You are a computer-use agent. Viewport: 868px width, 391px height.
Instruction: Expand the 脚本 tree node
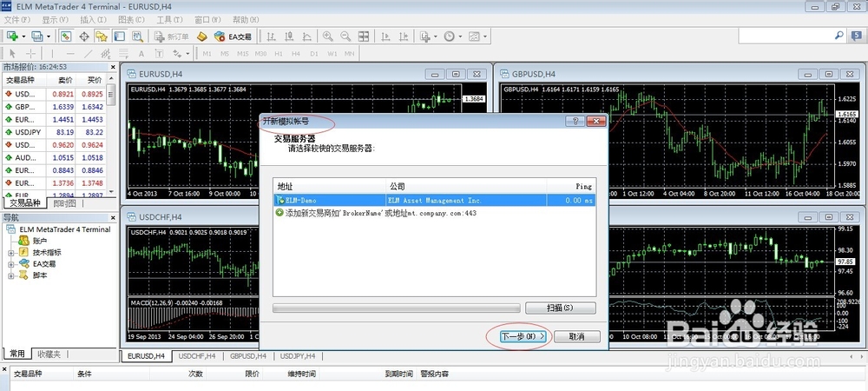pyautogui.click(x=10, y=275)
